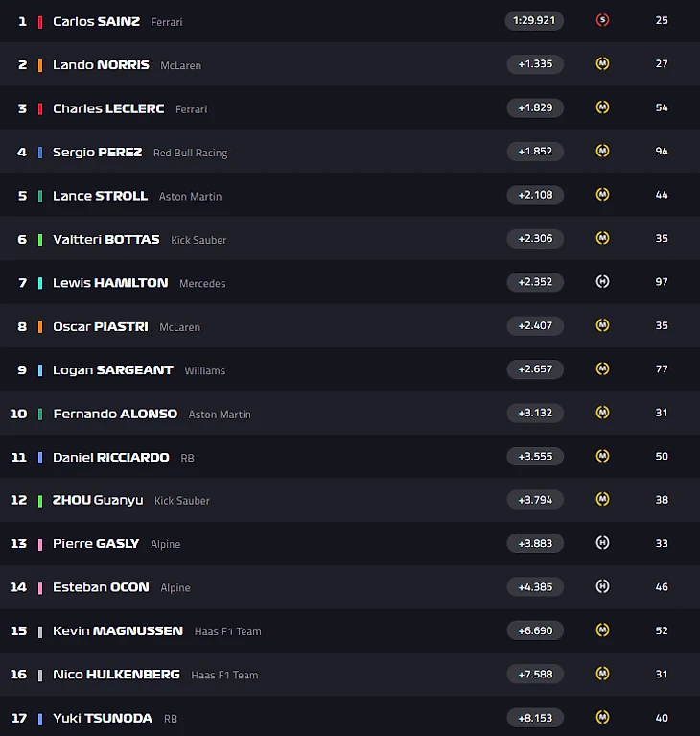The width and height of the screenshot is (700, 736).
Task: Click the soft tyre icon for Carlos Sainz
Action: (x=602, y=20)
